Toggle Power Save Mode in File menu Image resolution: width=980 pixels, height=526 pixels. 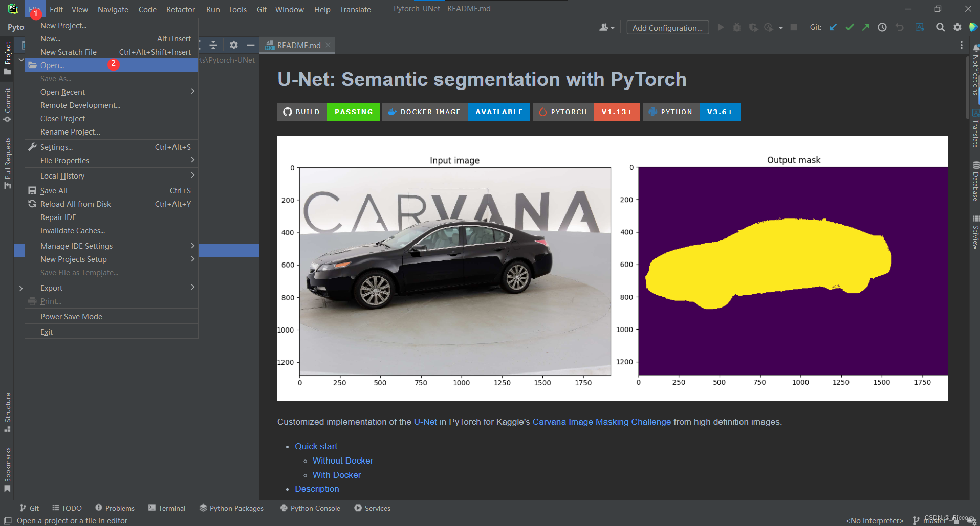tap(112, 316)
